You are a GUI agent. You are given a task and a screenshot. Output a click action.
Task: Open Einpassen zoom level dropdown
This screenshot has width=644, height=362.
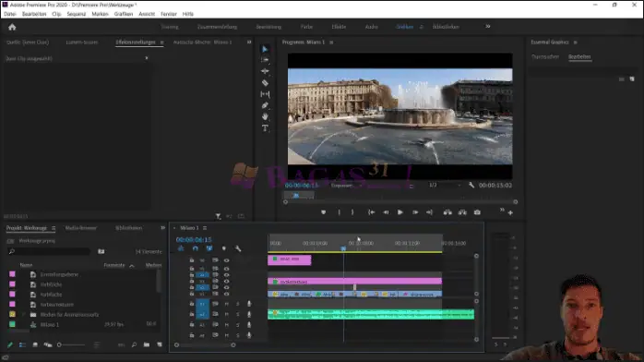[346, 186]
